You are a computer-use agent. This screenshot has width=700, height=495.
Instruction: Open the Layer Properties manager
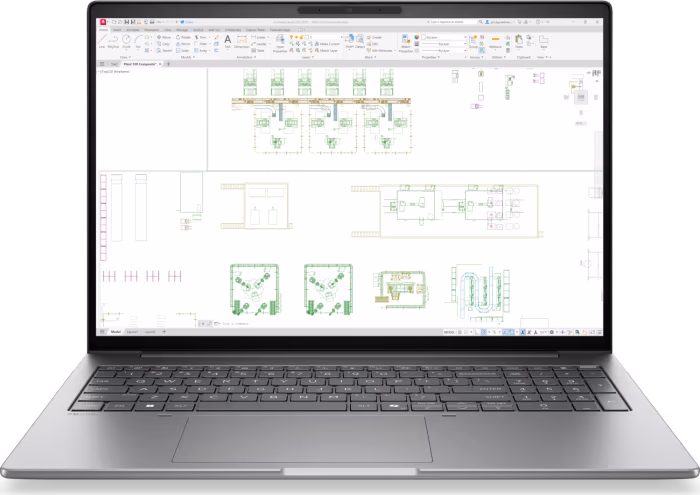280,44
